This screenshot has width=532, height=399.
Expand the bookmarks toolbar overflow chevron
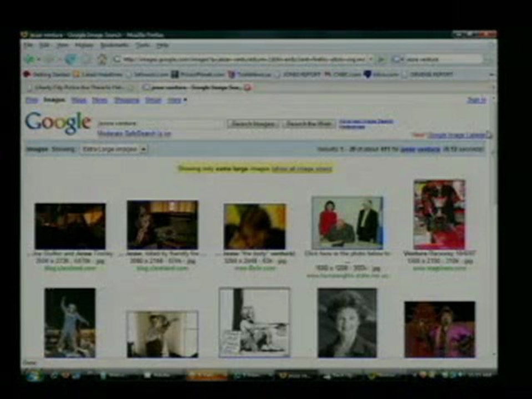492,74
